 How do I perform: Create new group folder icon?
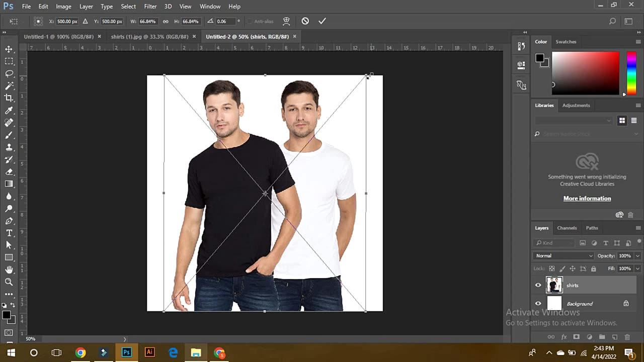coord(602,337)
